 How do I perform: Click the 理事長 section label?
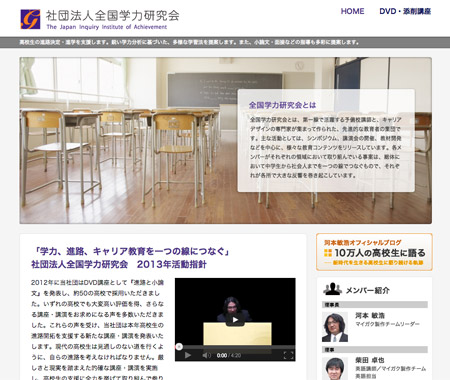331,305
